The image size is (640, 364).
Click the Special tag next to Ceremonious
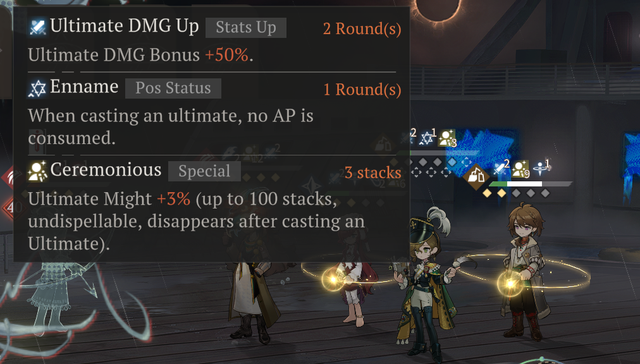coord(204,171)
